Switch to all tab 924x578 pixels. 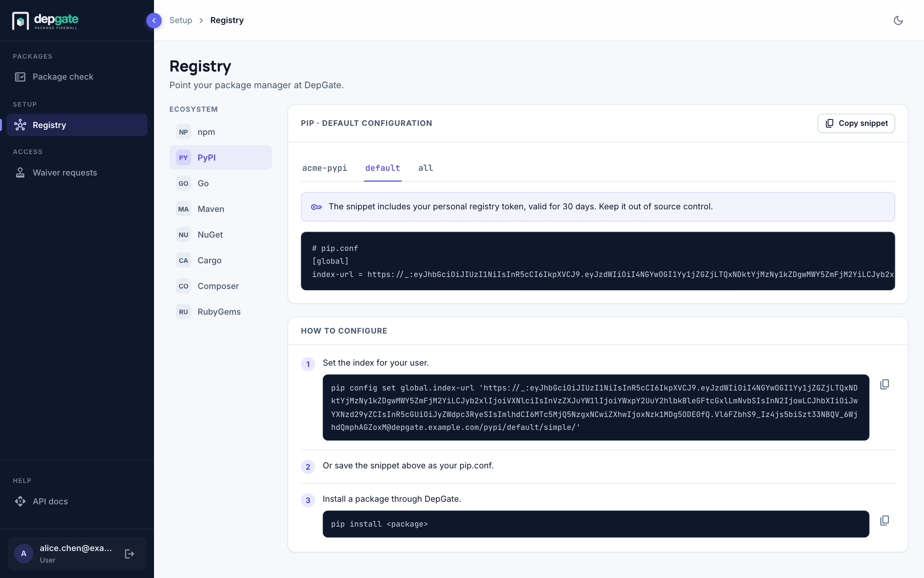coord(426,168)
